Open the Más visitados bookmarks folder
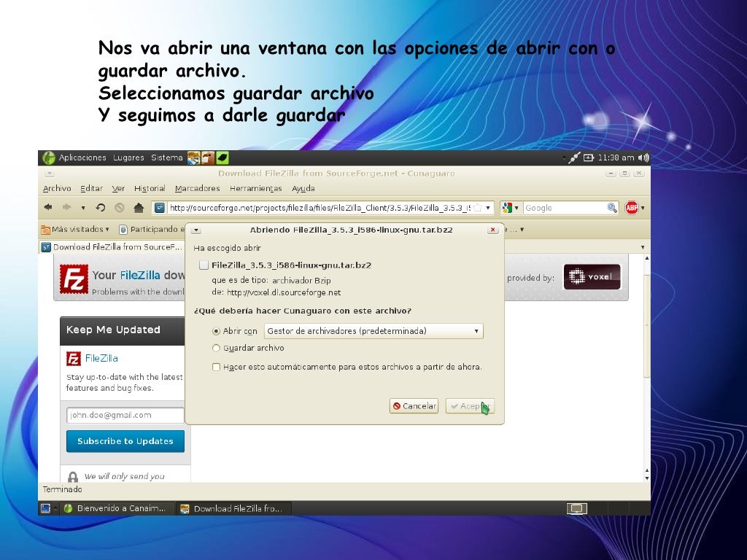 pos(75,230)
